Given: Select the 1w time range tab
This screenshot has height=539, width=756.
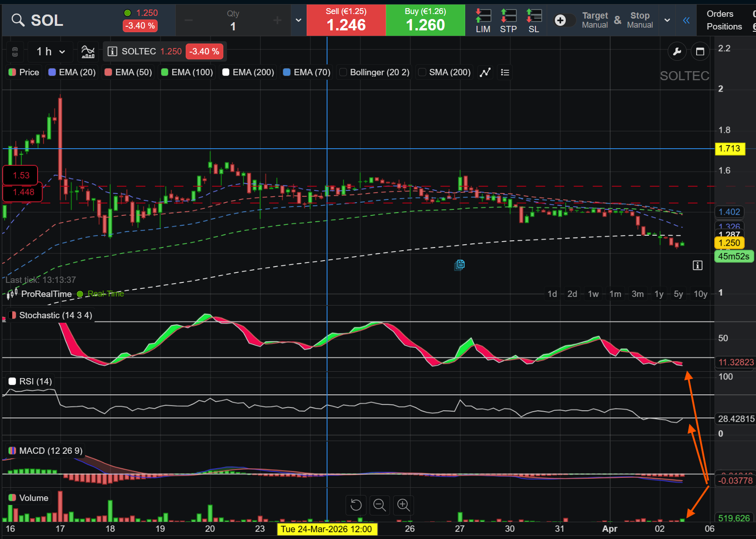Looking at the screenshot, I should [593, 294].
